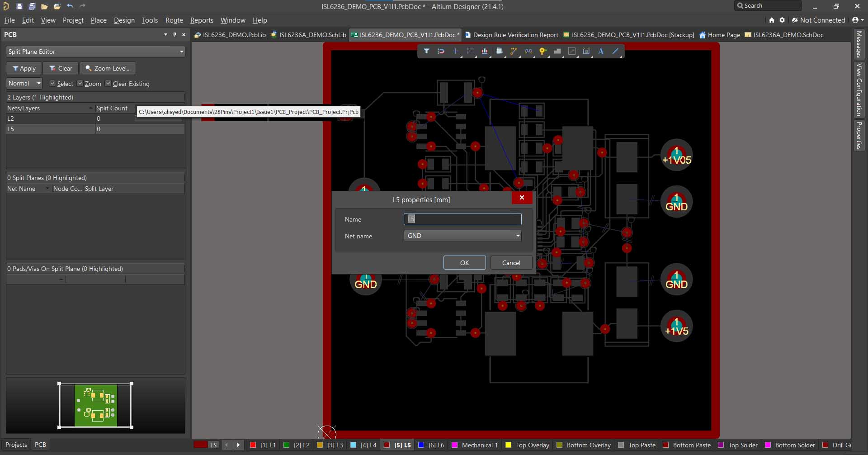Click the red [1] L1 layer color swatch
Screen dimensions: 868x455
tap(253, 445)
